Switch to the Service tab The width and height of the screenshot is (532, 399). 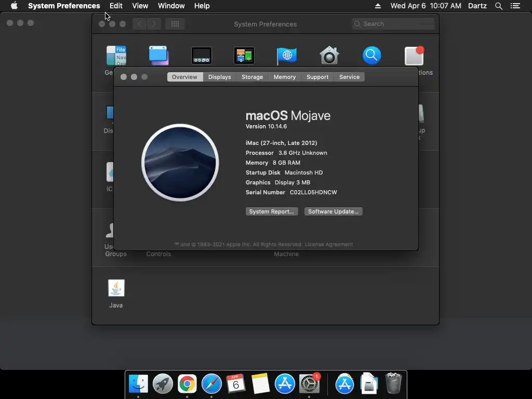(349, 77)
